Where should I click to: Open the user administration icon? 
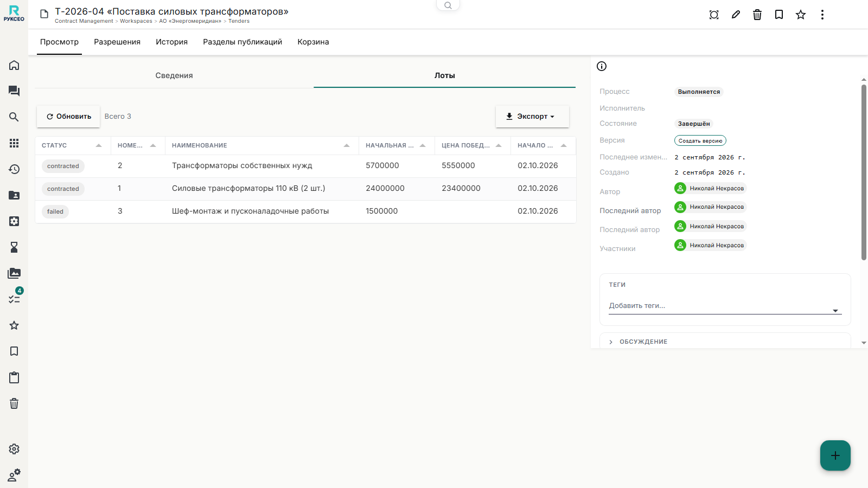pos(14,475)
